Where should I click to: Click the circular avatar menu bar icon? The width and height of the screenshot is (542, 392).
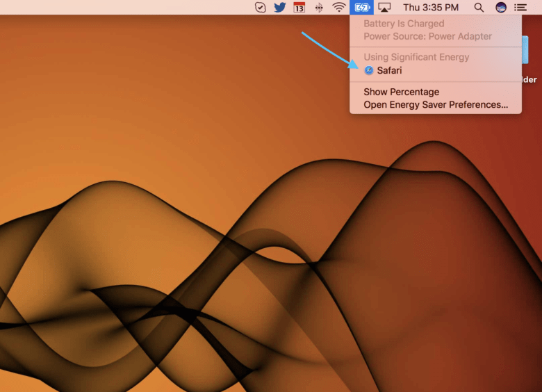tap(500, 8)
